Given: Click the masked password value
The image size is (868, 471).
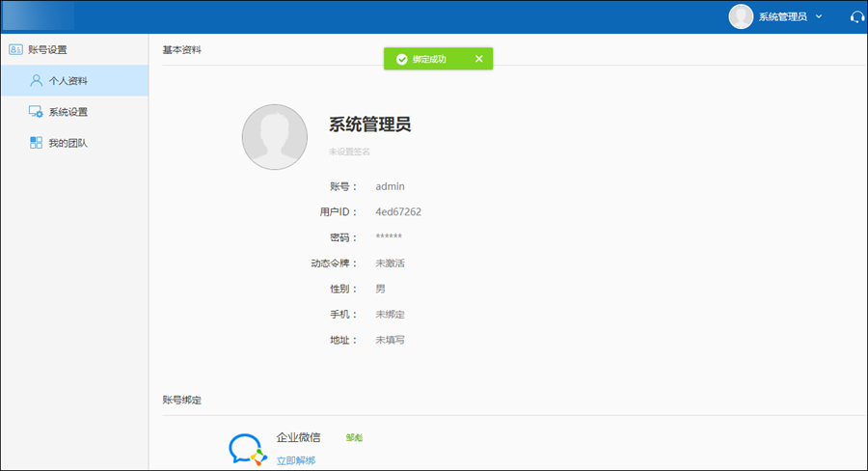Looking at the screenshot, I should pos(389,237).
